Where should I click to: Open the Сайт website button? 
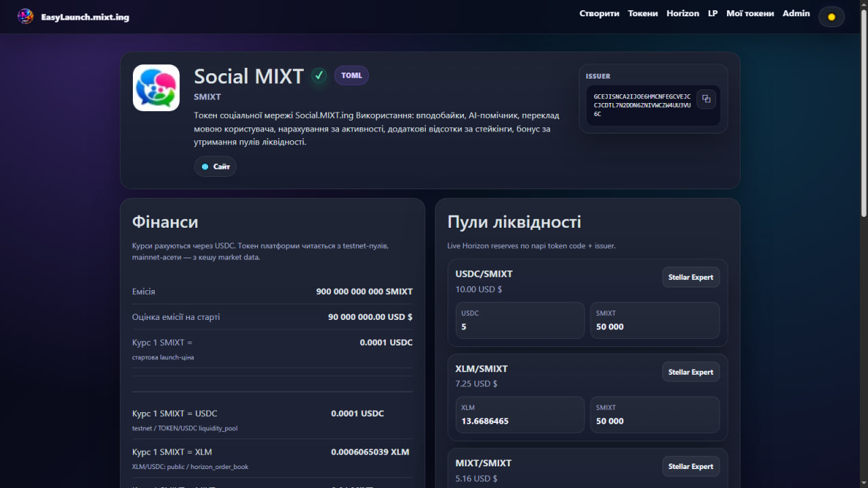pyautogui.click(x=215, y=166)
